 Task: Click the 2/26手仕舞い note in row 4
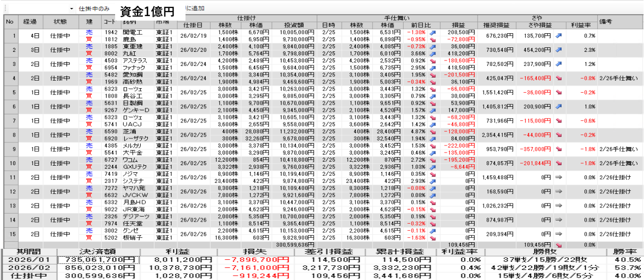click(x=619, y=79)
